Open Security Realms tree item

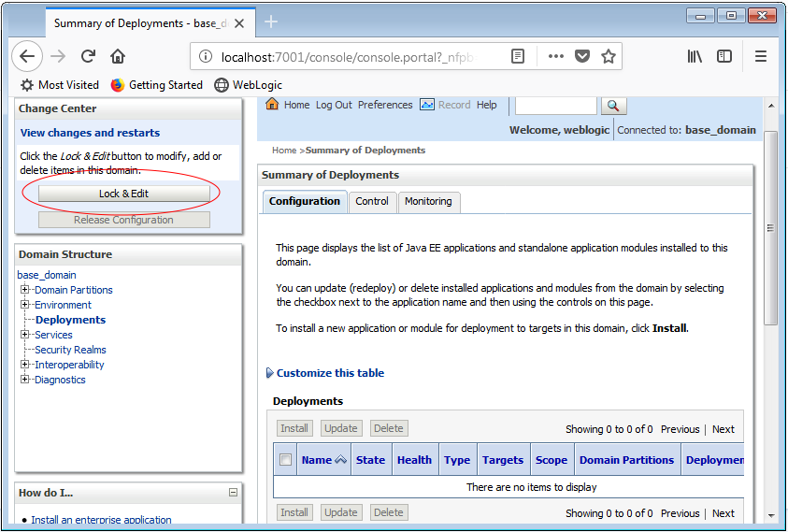point(70,350)
